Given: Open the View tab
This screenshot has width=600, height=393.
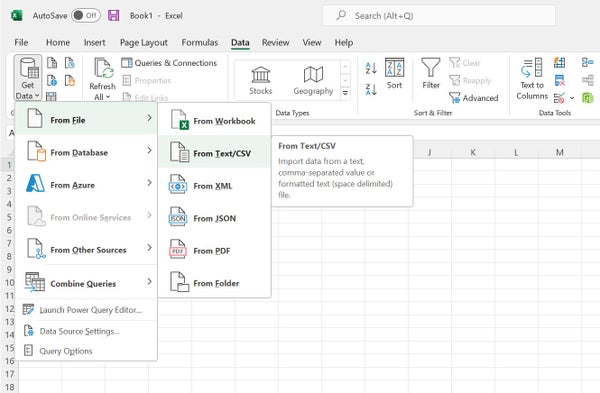Looking at the screenshot, I should coord(312,42).
